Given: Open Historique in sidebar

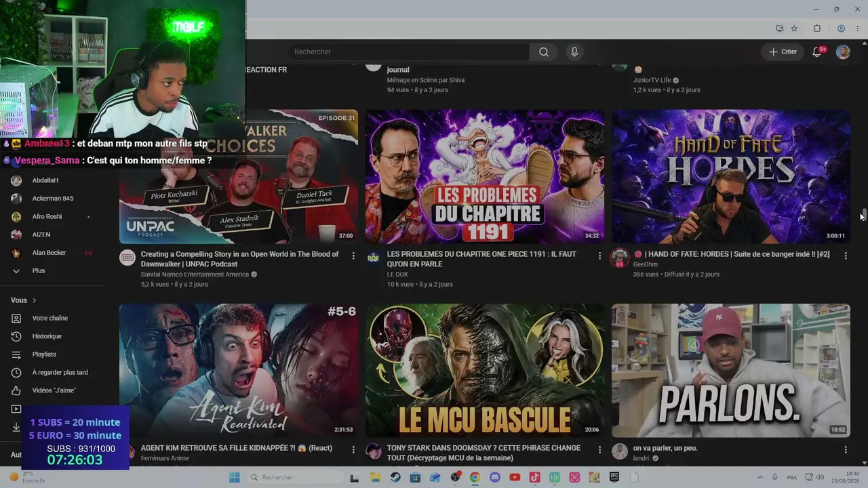Looking at the screenshot, I should pos(46,336).
